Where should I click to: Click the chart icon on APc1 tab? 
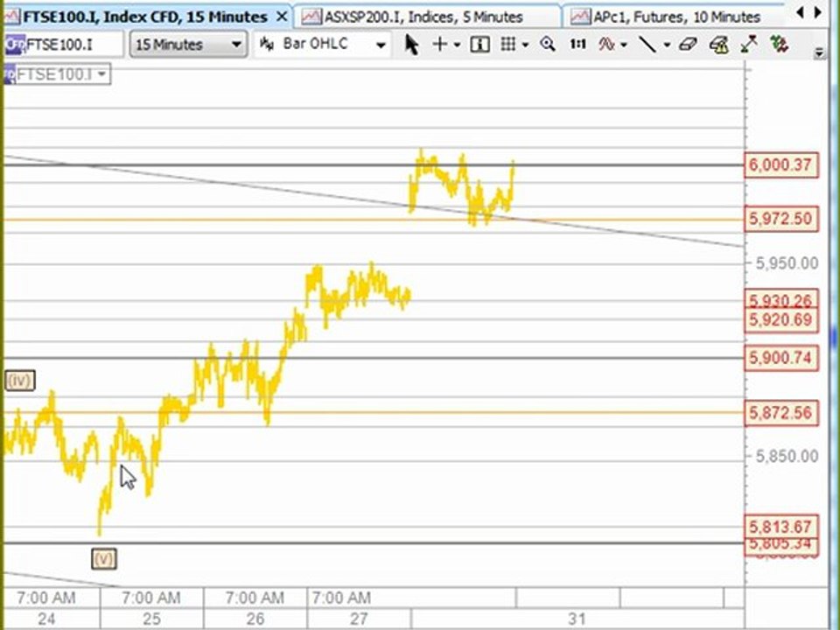tap(580, 17)
